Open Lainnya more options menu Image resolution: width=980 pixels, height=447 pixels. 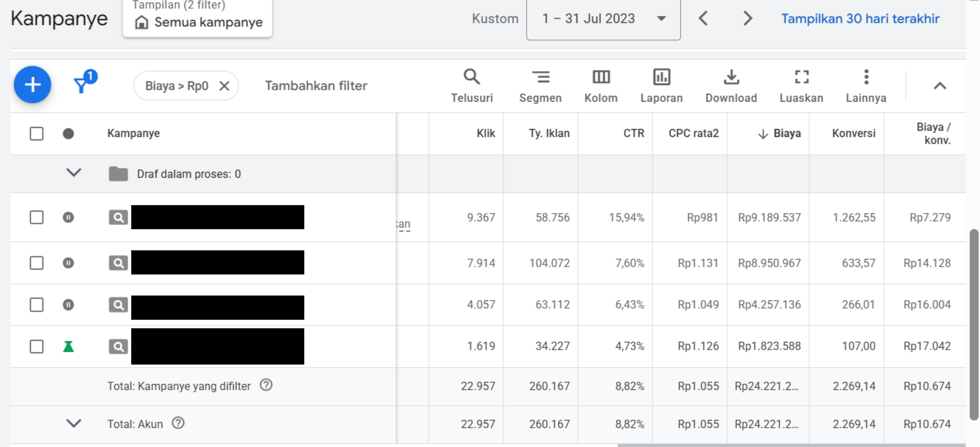tap(866, 86)
